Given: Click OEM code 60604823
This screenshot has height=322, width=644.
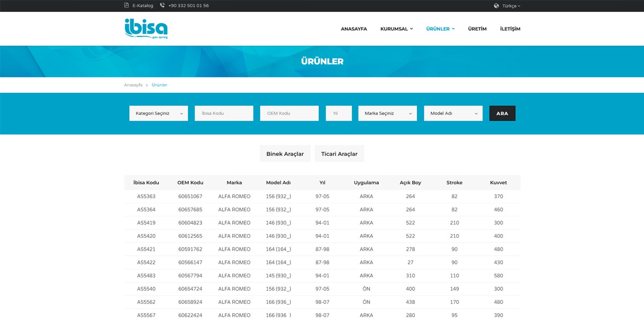Looking at the screenshot, I should coord(191,223).
